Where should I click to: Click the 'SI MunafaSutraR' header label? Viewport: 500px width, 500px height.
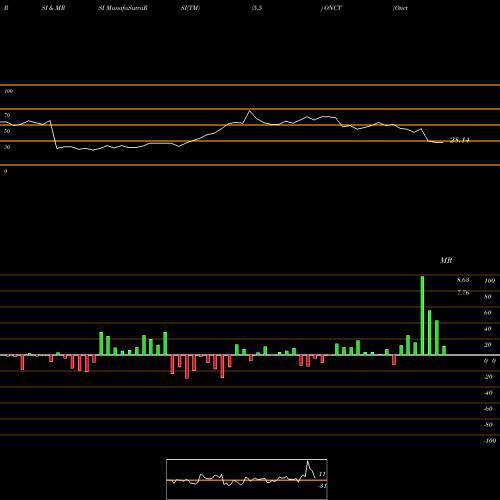(123, 8)
